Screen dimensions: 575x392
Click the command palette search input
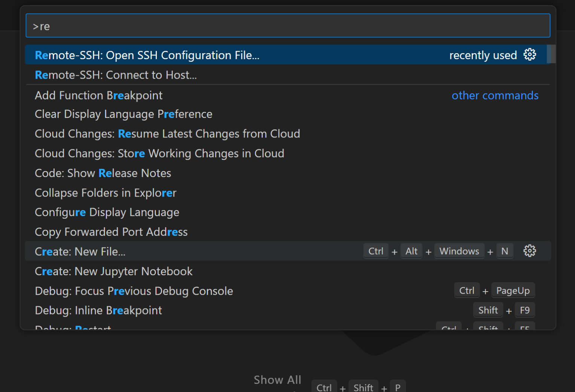click(x=287, y=25)
